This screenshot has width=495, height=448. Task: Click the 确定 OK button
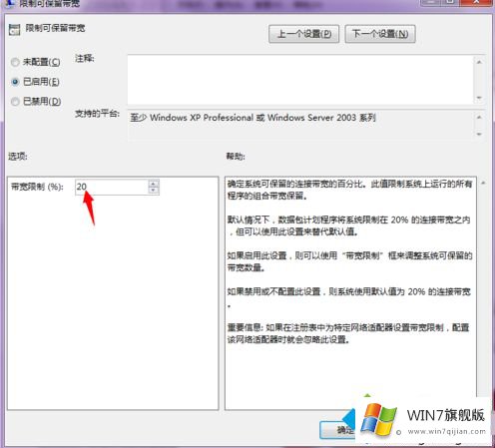[x=337, y=430]
